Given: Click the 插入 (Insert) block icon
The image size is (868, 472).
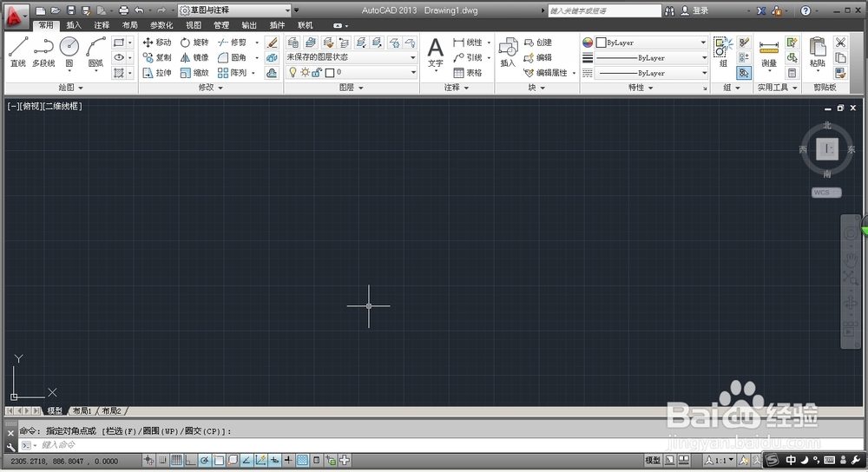Looking at the screenshot, I should coord(508,52).
